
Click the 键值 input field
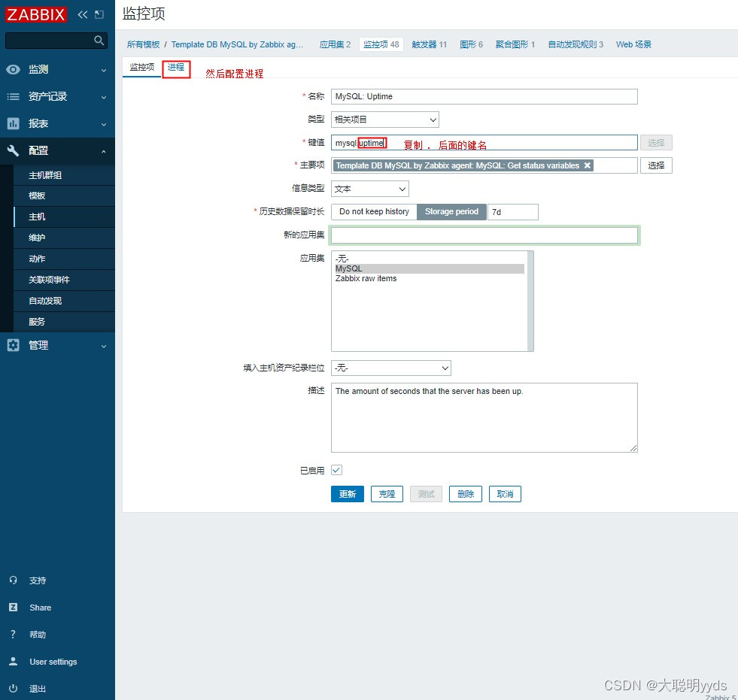(x=484, y=143)
